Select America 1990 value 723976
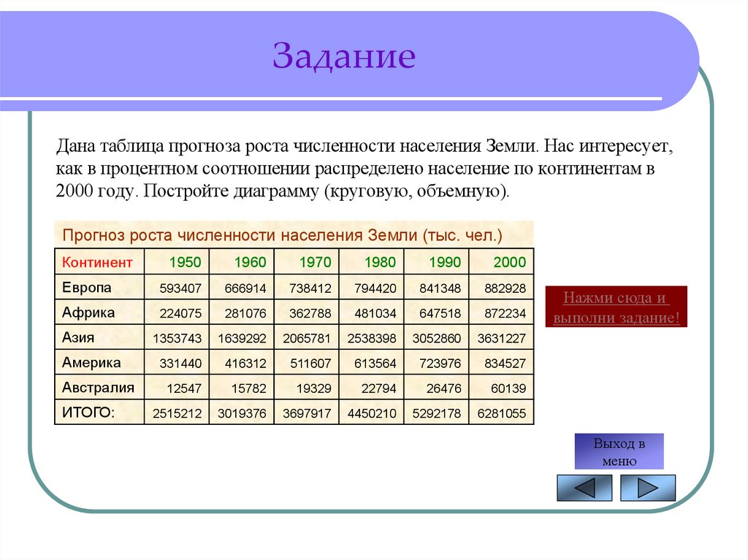748x560 pixels. 436,363
